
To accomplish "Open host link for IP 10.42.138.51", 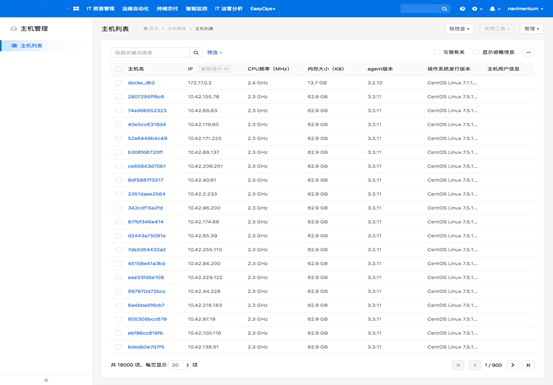I will (146, 347).
